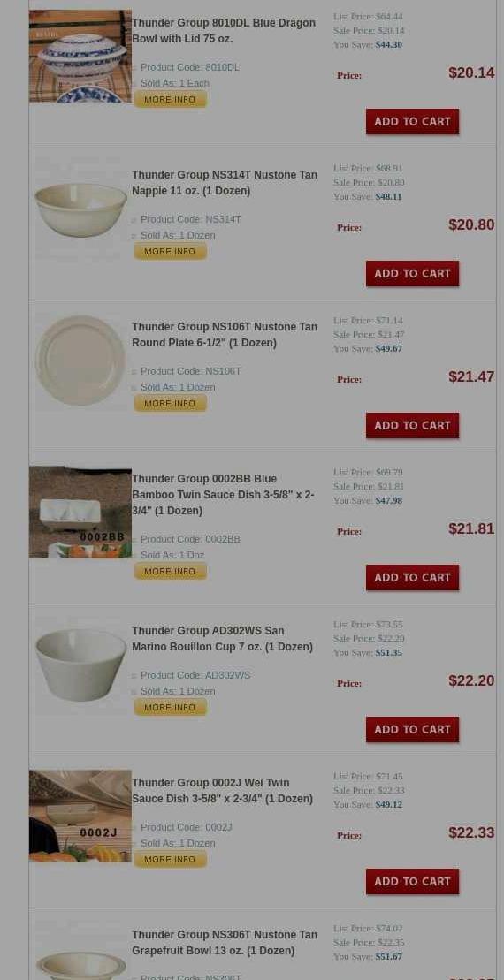This screenshot has width=504, height=980.
Task: Open More Info for product 0002BB
Action: coord(170,571)
